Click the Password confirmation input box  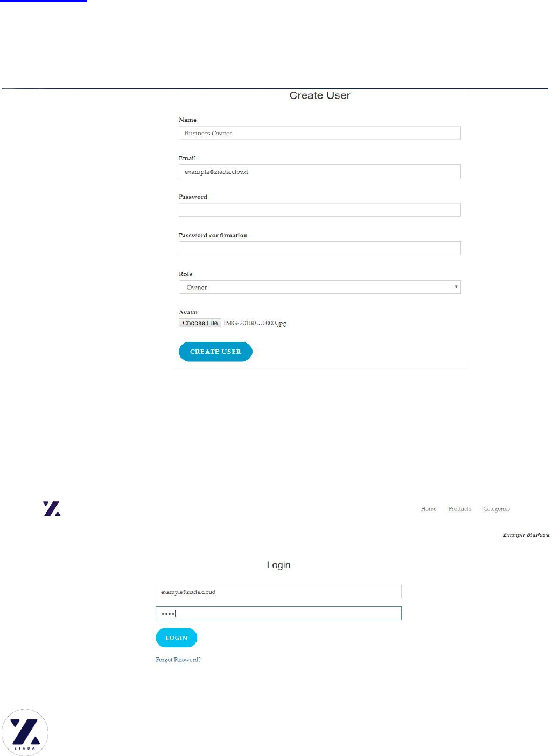(x=319, y=248)
